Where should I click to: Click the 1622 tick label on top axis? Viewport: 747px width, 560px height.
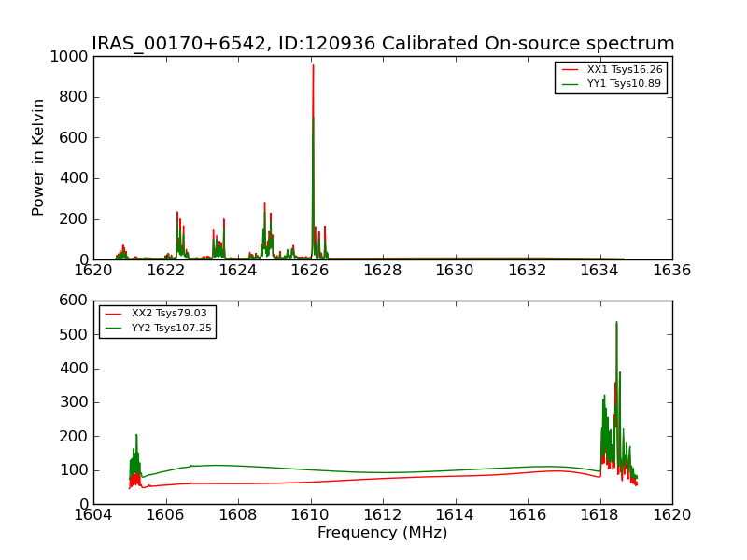tap(166, 270)
